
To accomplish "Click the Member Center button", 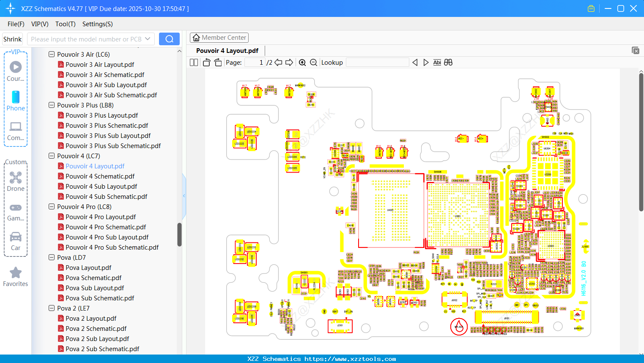I will pos(219,37).
